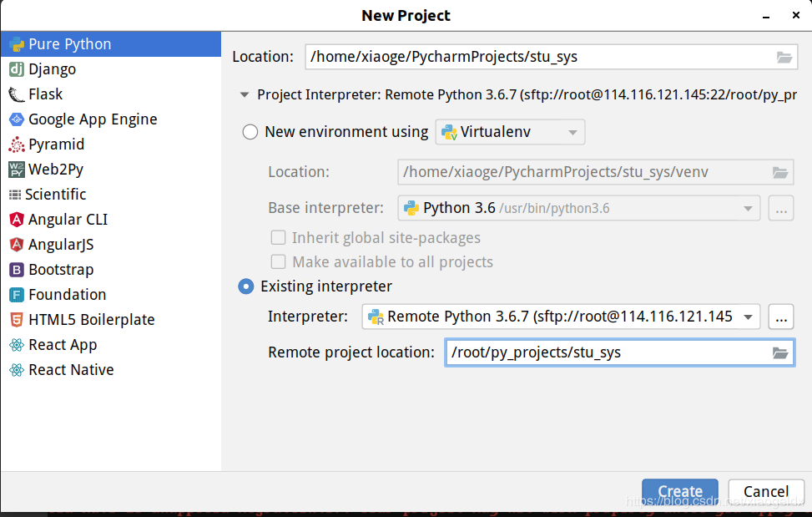Click the Pure Python project icon
The image size is (812, 517).
click(17, 44)
